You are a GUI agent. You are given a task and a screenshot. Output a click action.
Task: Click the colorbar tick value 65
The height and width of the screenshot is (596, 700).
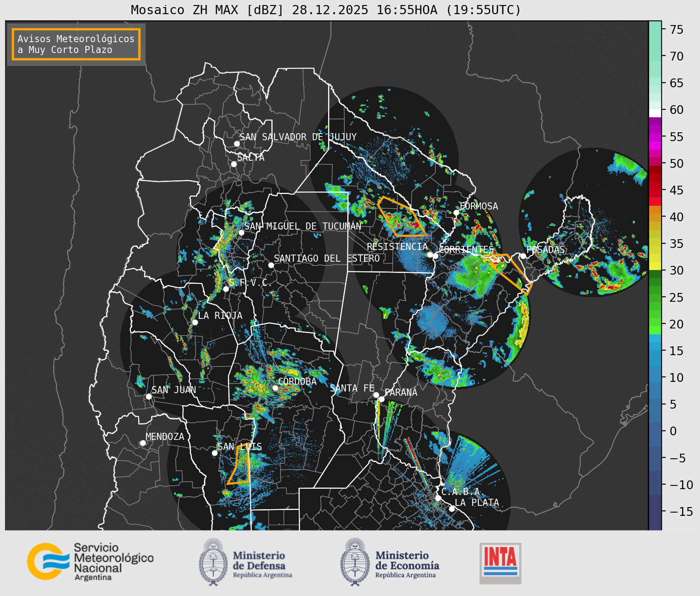(x=677, y=83)
